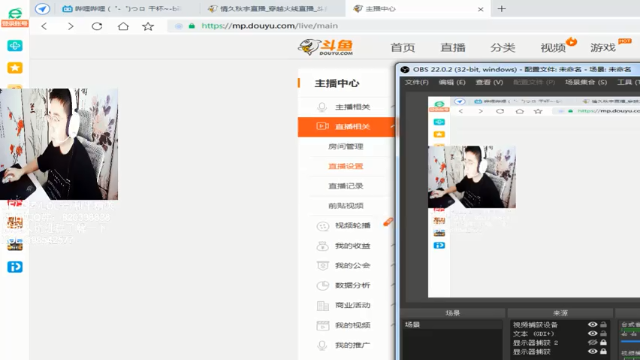The width and height of the screenshot is (640, 360).
Task: Open the 游戏 link in Douyu header
Action: pyautogui.click(x=603, y=48)
